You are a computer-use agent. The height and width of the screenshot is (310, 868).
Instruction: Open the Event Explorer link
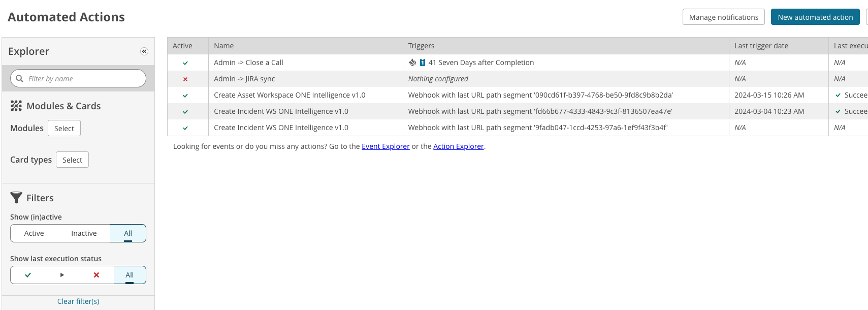tap(385, 146)
